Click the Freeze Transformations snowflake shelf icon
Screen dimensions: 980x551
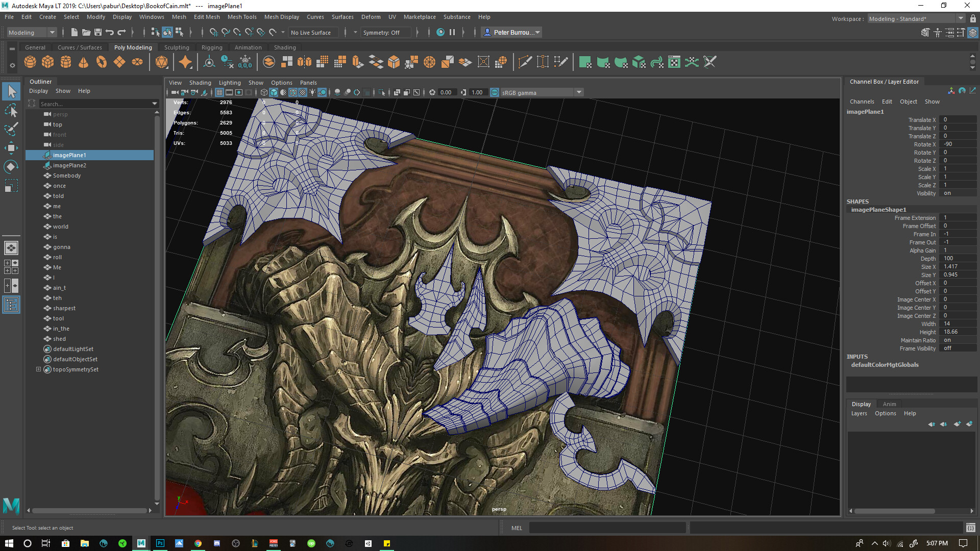click(x=245, y=62)
